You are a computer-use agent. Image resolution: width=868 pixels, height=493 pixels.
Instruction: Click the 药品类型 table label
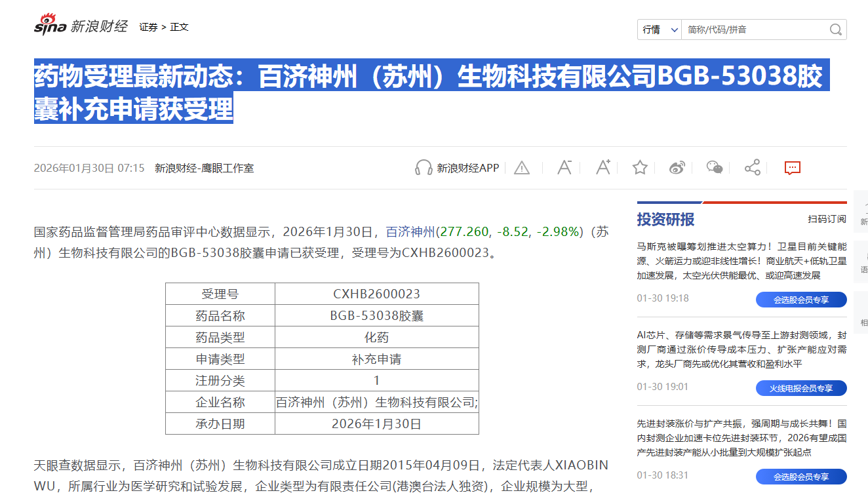click(220, 337)
